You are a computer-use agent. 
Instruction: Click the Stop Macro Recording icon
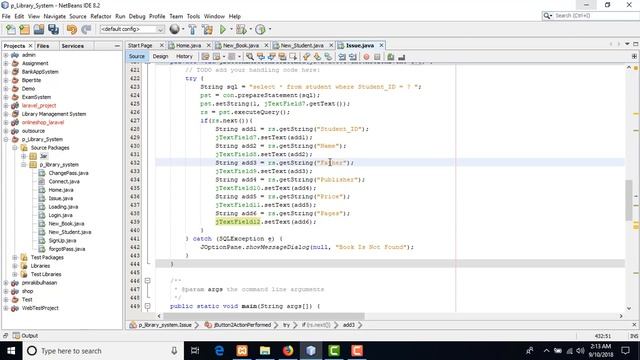pos(377,57)
